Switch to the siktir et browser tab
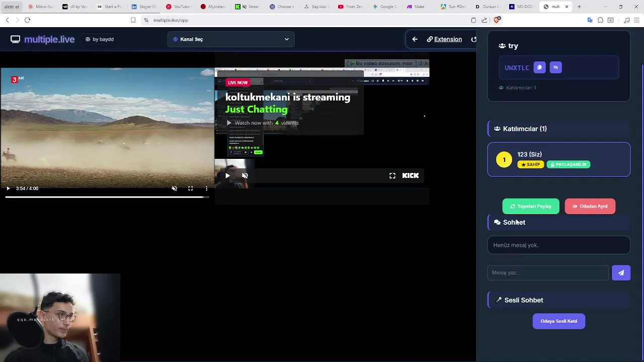644x362 pixels. tap(11, 7)
